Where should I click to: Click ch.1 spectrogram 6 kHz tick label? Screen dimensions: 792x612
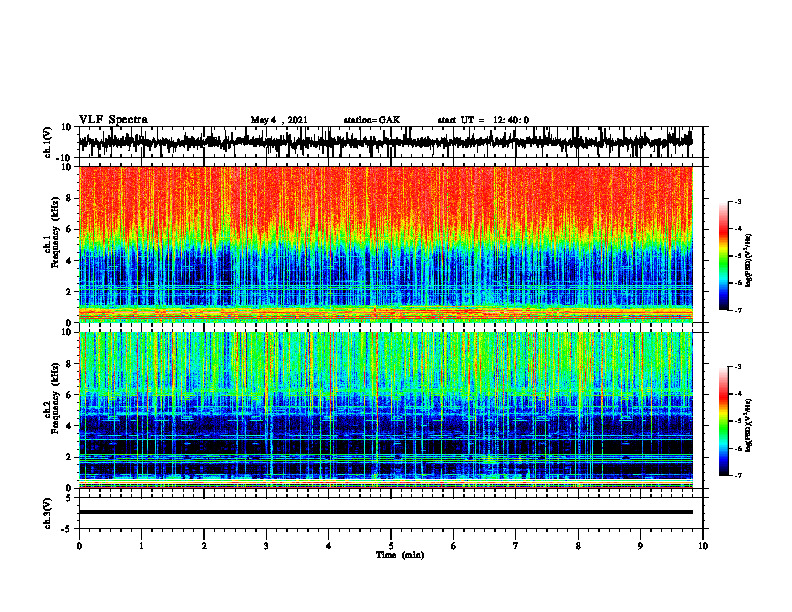click(69, 229)
